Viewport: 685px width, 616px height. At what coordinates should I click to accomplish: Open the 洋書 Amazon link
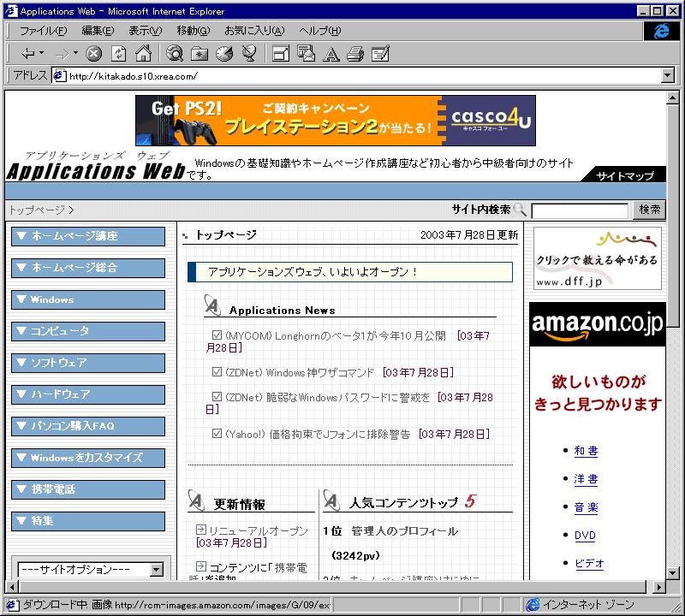586,479
